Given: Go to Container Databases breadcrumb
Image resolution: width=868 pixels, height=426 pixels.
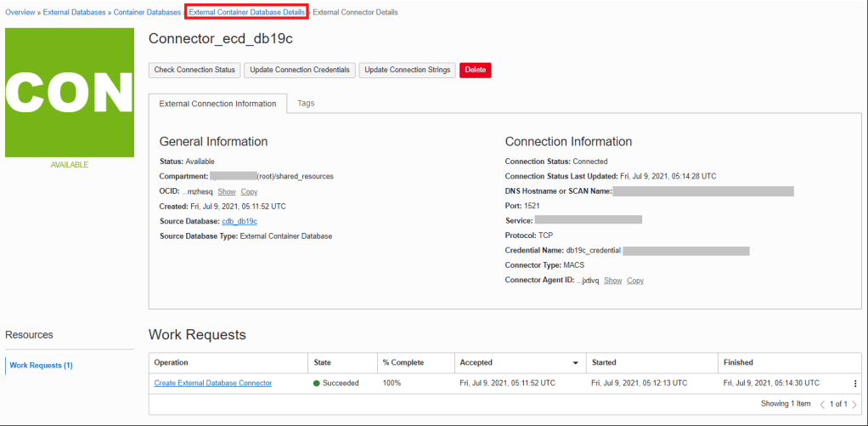Looking at the screenshot, I should point(148,13).
